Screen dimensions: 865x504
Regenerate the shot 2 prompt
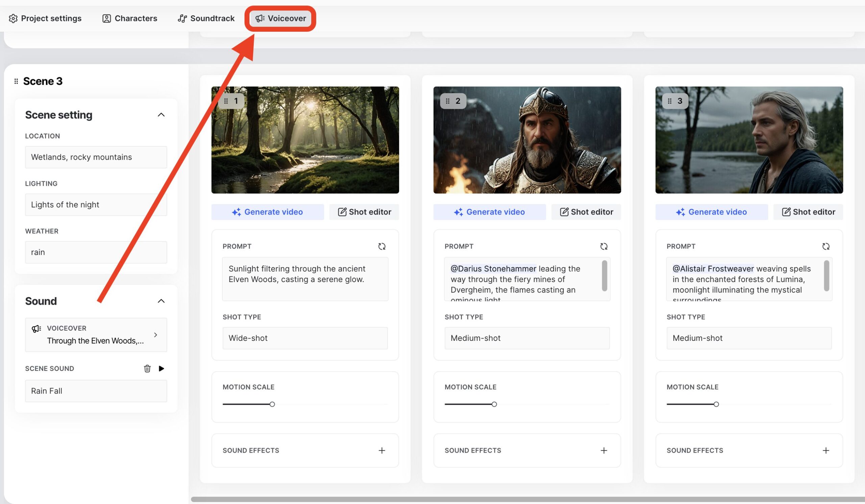604,246
